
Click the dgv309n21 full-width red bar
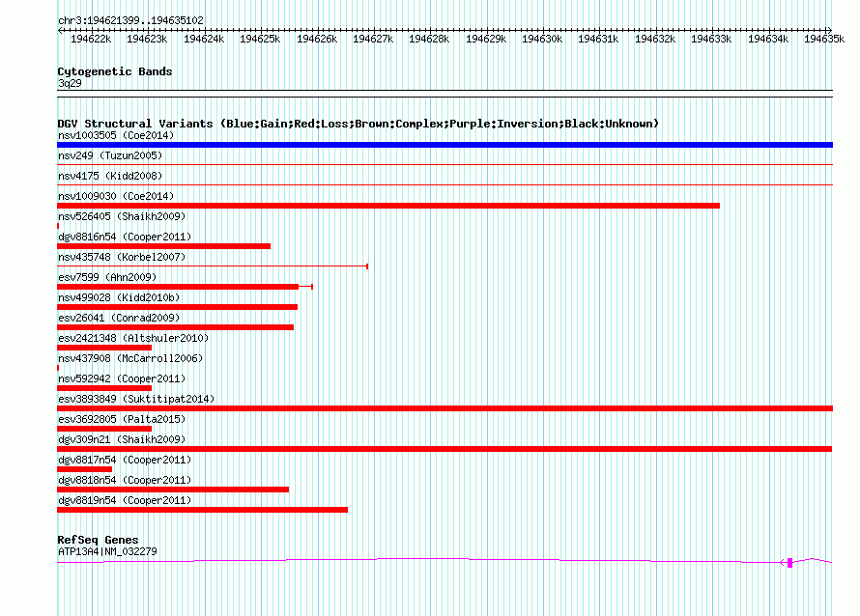(444, 449)
